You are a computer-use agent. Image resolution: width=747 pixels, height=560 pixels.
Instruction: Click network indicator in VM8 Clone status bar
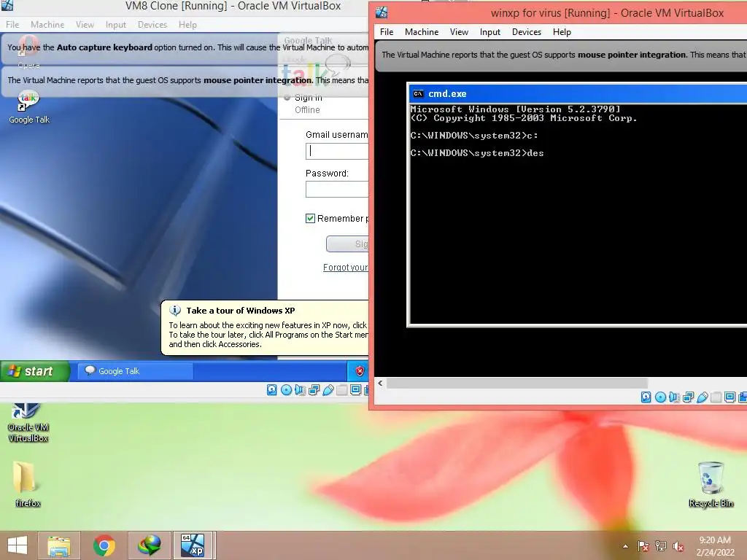[x=314, y=390]
